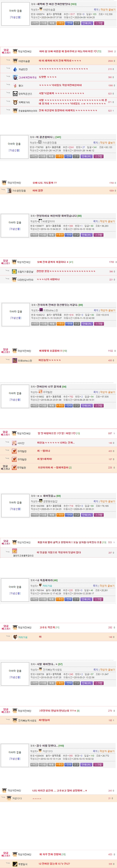Click 신고 on '전자하게 전여친 정신병' post
The height and width of the screenshot is (868, 117).
pos(77,324)
